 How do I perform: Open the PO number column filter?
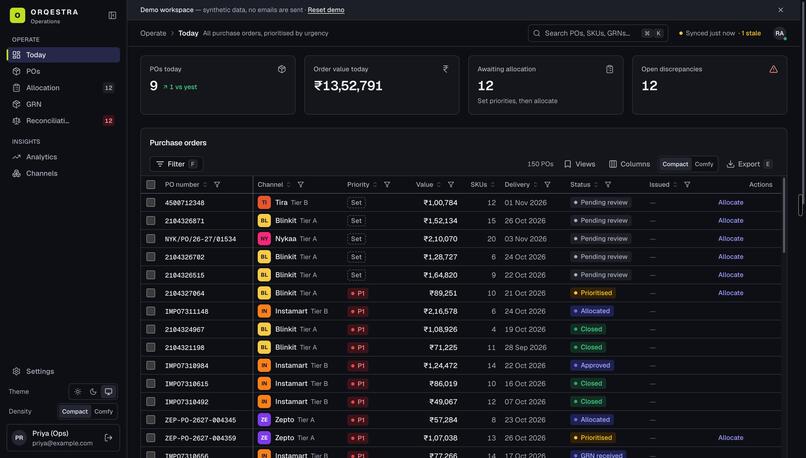pos(217,185)
